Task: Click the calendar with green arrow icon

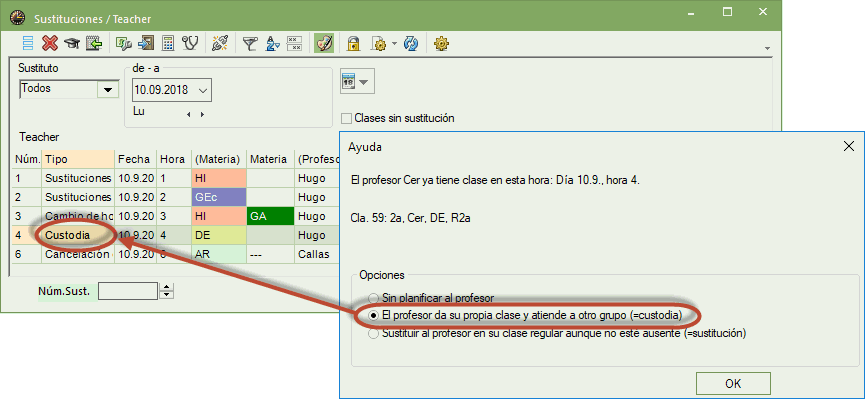Action: 94,43
